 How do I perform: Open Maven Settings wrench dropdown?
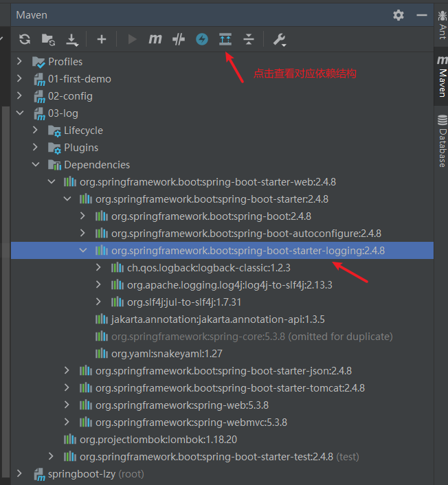280,40
